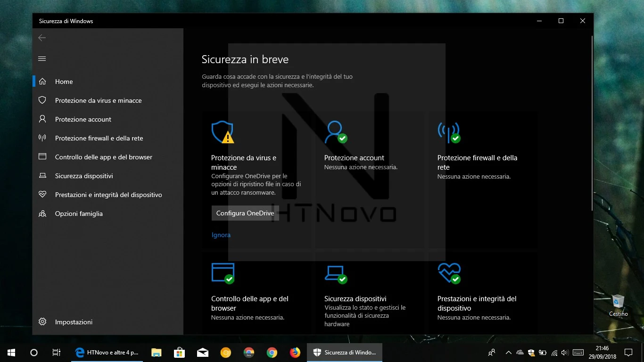Click the Sicurezza di Windows taskbar button

[345, 352]
